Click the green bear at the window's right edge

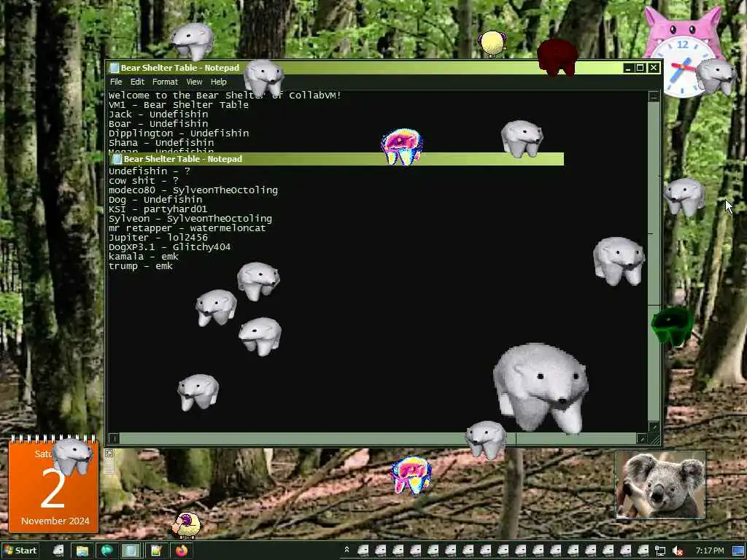pyautogui.click(x=672, y=326)
